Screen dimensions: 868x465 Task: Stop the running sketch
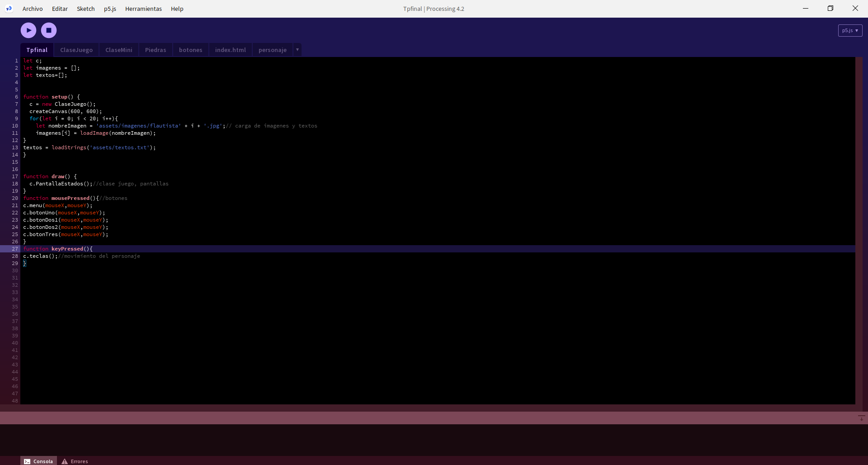point(49,30)
